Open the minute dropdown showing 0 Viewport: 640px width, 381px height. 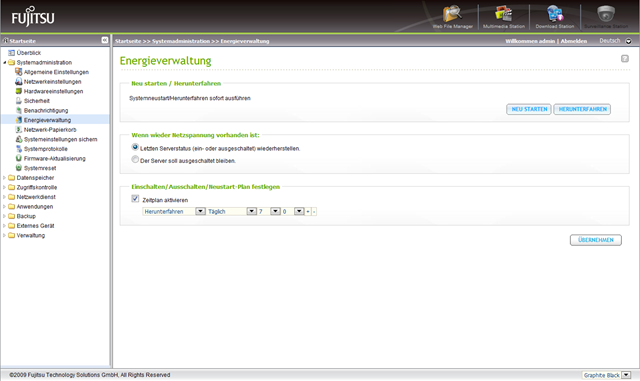[x=299, y=211]
